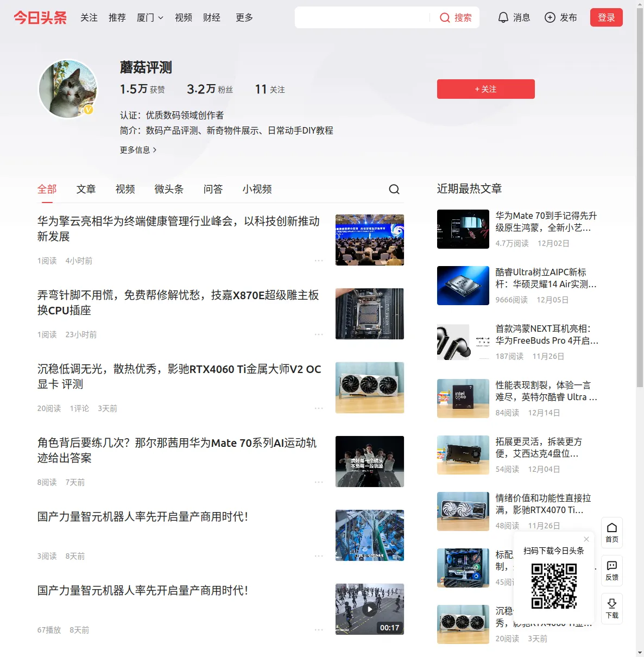Image resolution: width=644 pixels, height=657 pixels.
Task: Click the 下载 download floating icon
Action: point(612,609)
